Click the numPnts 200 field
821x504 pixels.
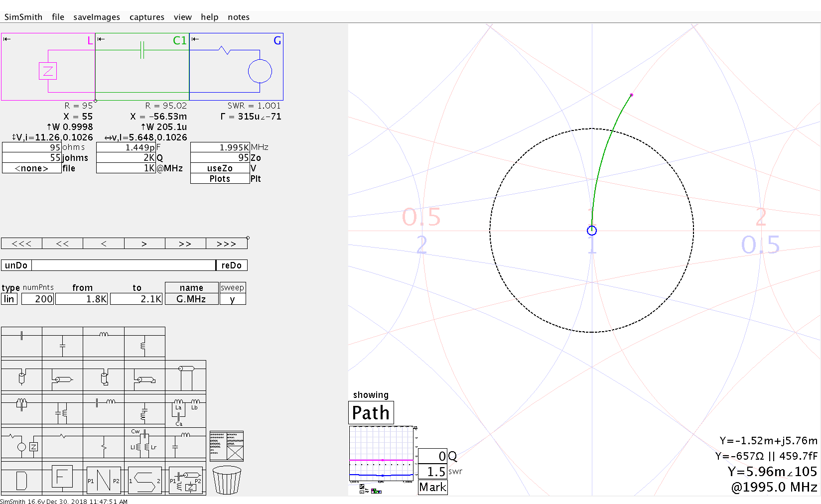coord(37,299)
